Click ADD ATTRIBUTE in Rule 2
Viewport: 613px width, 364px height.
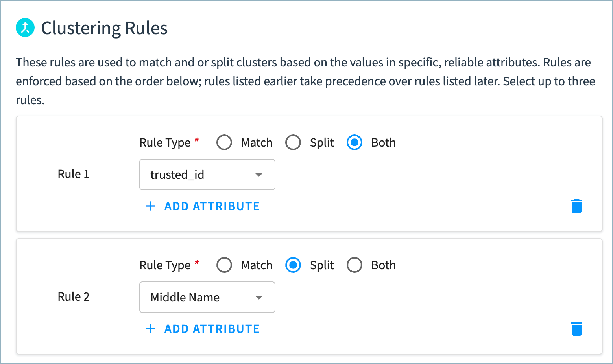pos(212,329)
